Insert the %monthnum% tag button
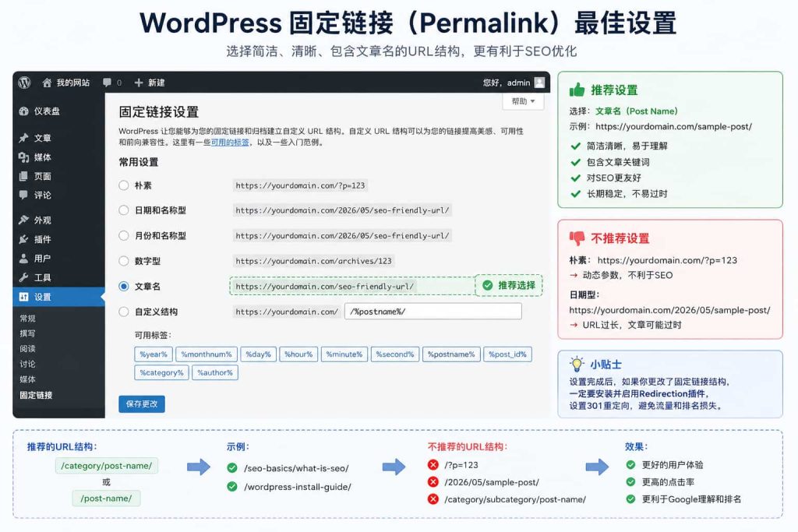 (207, 354)
